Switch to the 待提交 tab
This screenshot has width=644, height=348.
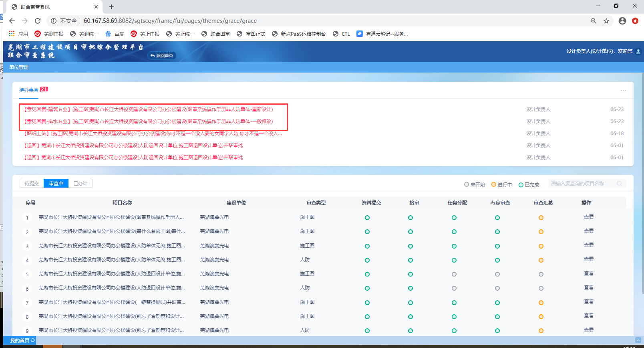point(32,184)
